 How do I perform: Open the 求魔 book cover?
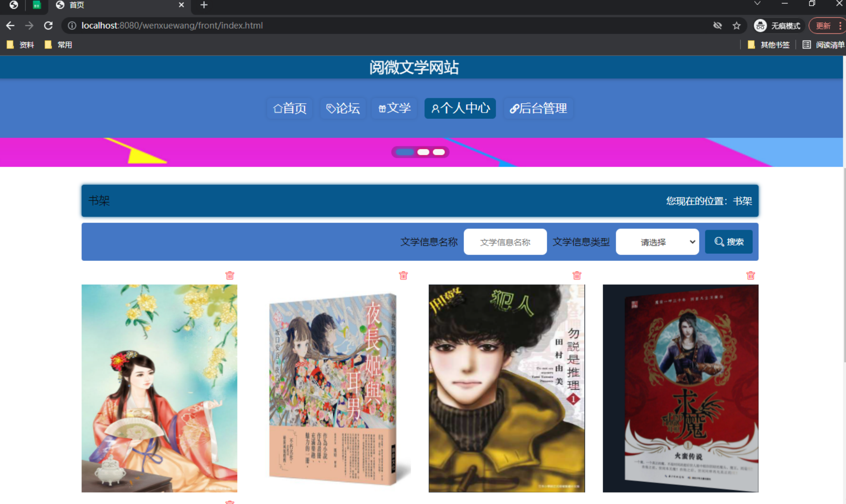point(681,388)
